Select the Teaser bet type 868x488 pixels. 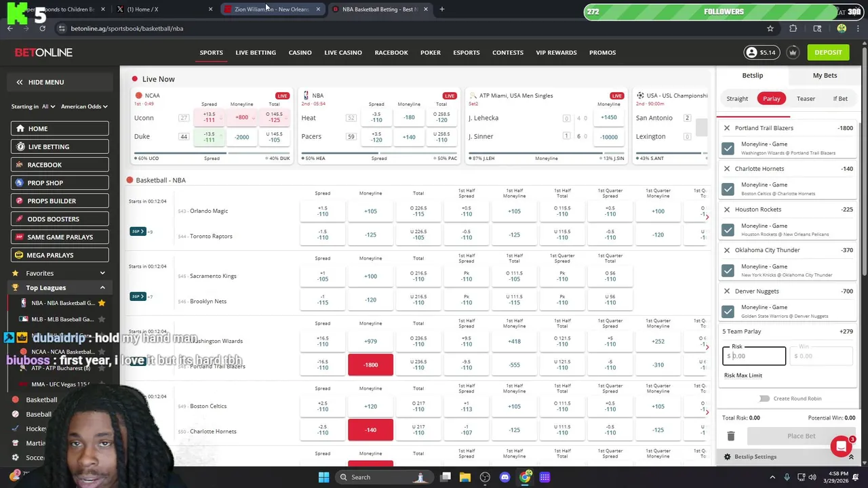(806, 99)
